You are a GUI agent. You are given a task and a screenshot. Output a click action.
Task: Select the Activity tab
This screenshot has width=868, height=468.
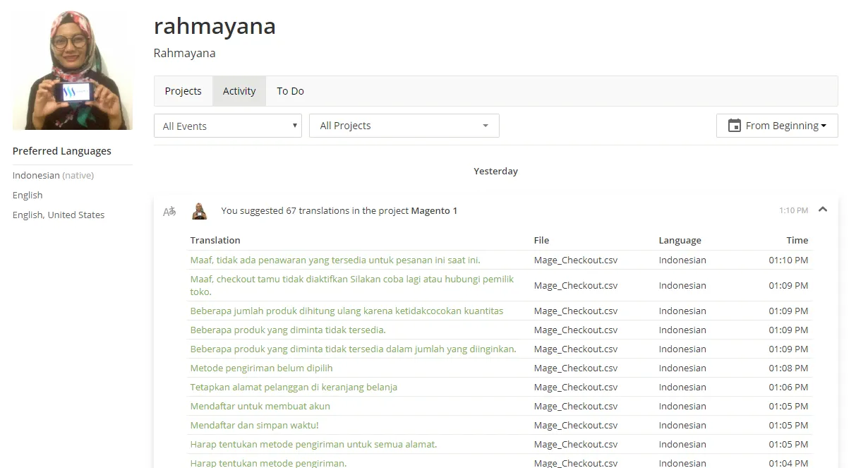pos(239,91)
